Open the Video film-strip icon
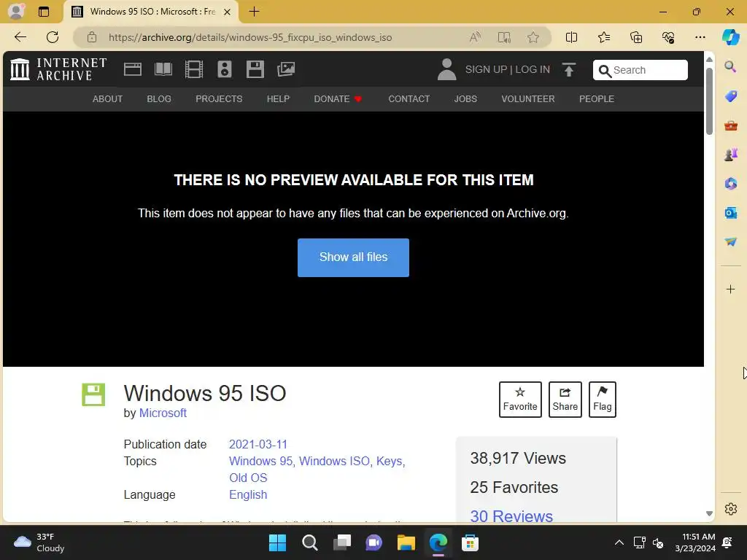 point(194,69)
